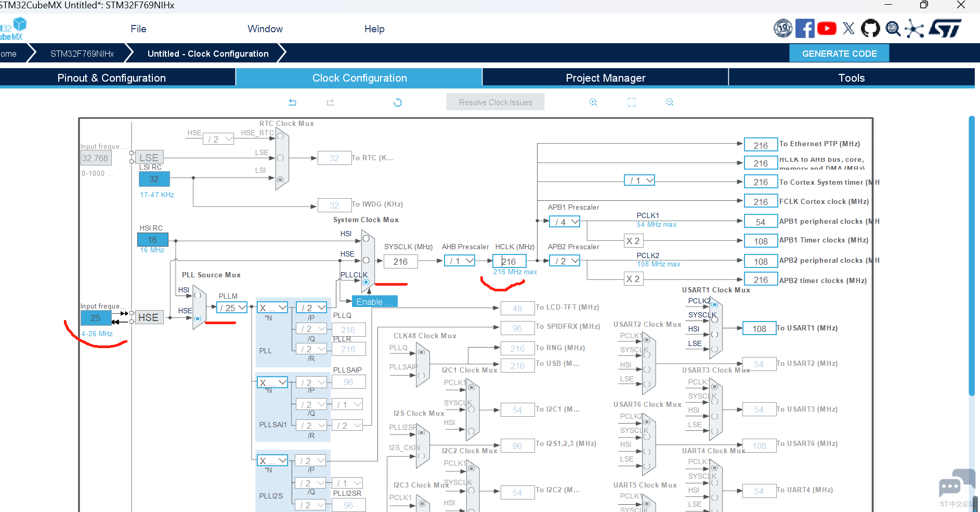Viewport: 980px width, 512px height.
Task: Select PCLK2 in the USART1 Clock Mux
Action: point(714,304)
